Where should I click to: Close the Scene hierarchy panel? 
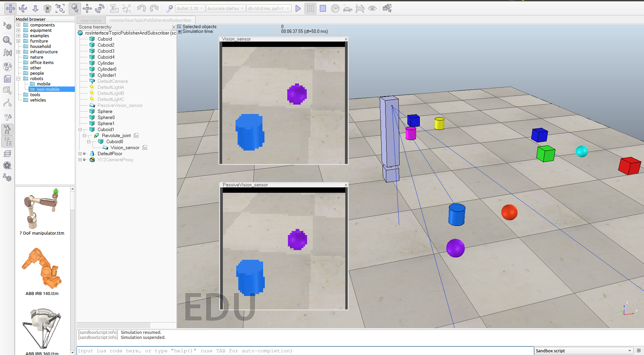point(174,27)
